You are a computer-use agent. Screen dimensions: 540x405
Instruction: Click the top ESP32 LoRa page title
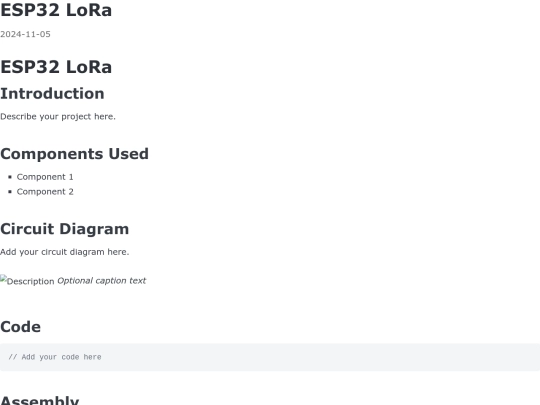[x=56, y=10]
